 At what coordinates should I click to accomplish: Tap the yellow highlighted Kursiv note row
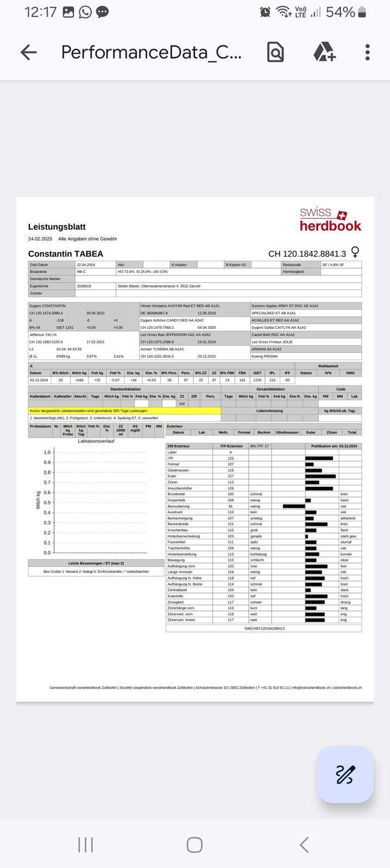click(x=124, y=411)
